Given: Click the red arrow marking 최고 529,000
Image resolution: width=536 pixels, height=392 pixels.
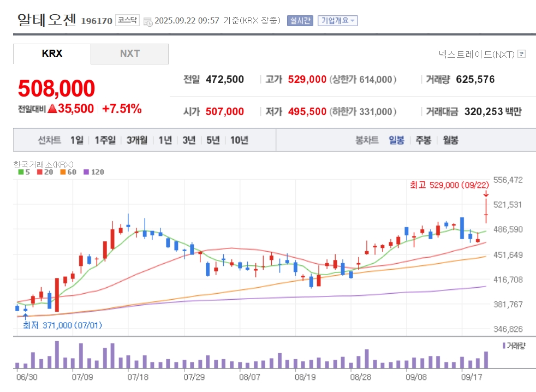Looking at the screenshot, I should 486,193.
